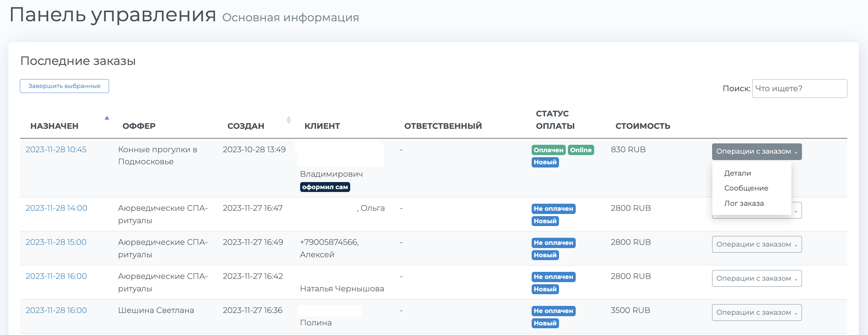This screenshot has height=335, width=868.
Task: Click 'Не оплачен' badge in Ольга's row
Action: pyautogui.click(x=553, y=209)
